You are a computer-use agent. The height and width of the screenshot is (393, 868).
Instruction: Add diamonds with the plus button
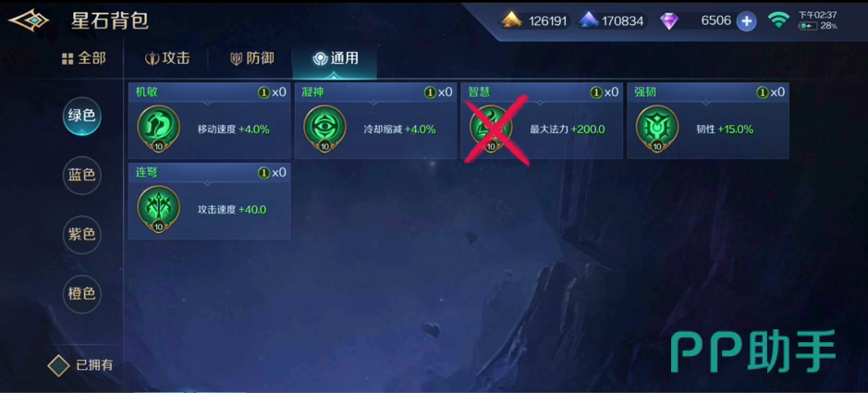pos(746,21)
